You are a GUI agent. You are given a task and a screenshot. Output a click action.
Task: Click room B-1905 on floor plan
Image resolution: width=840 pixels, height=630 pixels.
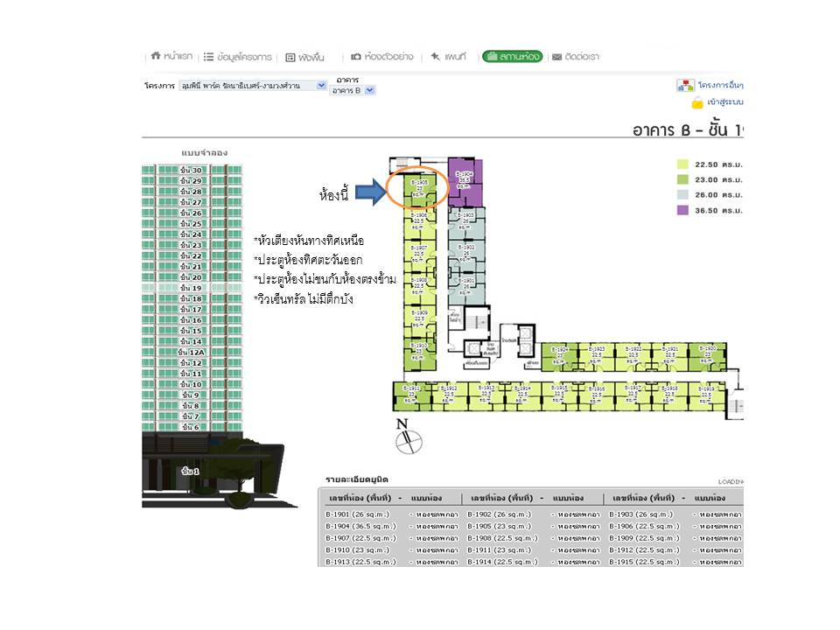tap(419, 188)
